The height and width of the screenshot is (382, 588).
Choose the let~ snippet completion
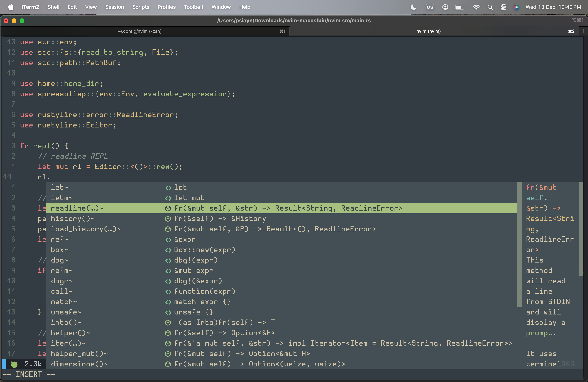tap(282, 187)
